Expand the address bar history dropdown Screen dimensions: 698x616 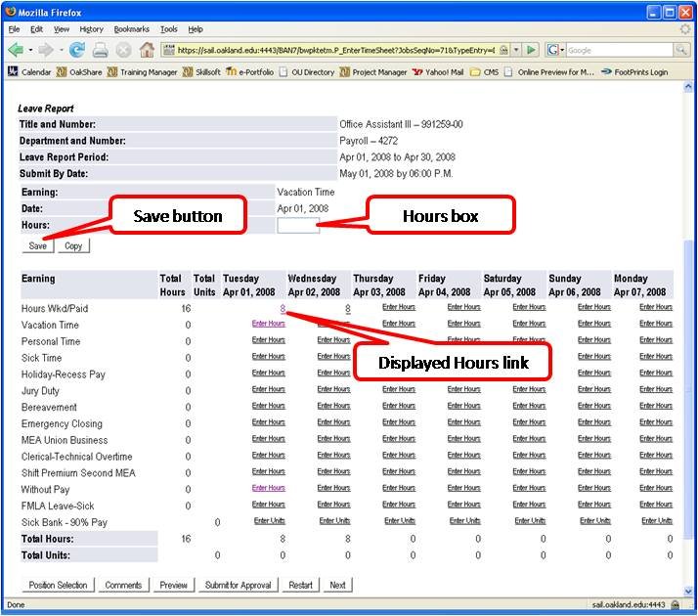[x=515, y=49]
